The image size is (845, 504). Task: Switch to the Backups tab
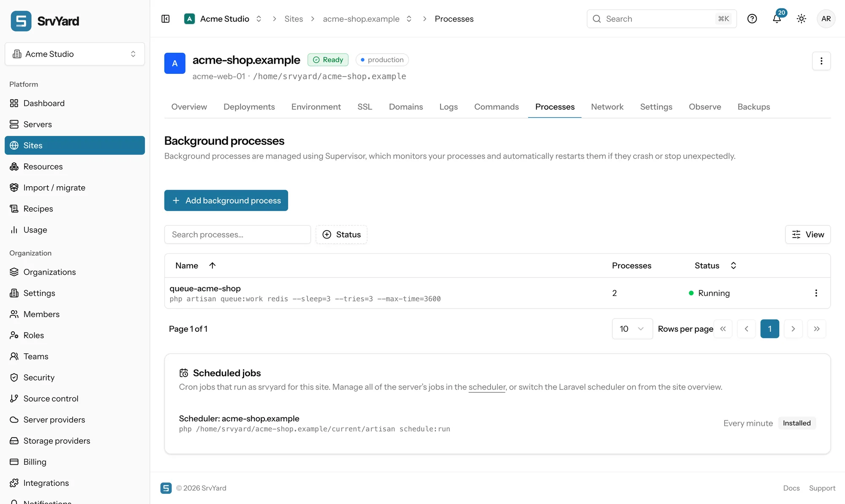(x=754, y=107)
